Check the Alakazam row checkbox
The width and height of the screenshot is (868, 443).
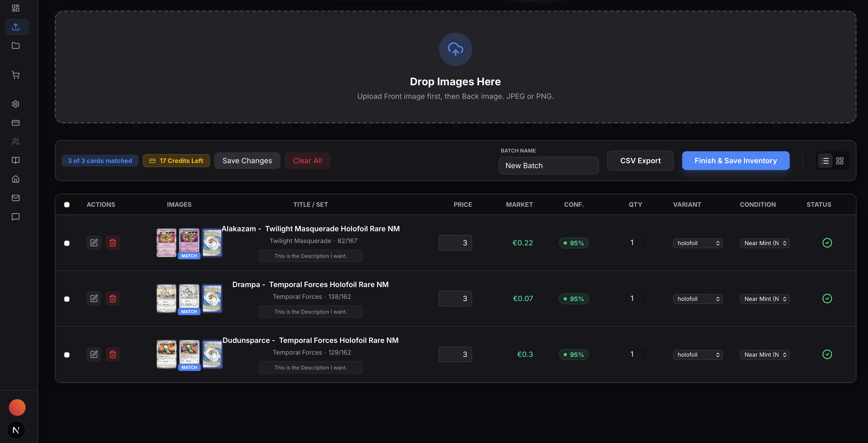click(x=67, y=243)
